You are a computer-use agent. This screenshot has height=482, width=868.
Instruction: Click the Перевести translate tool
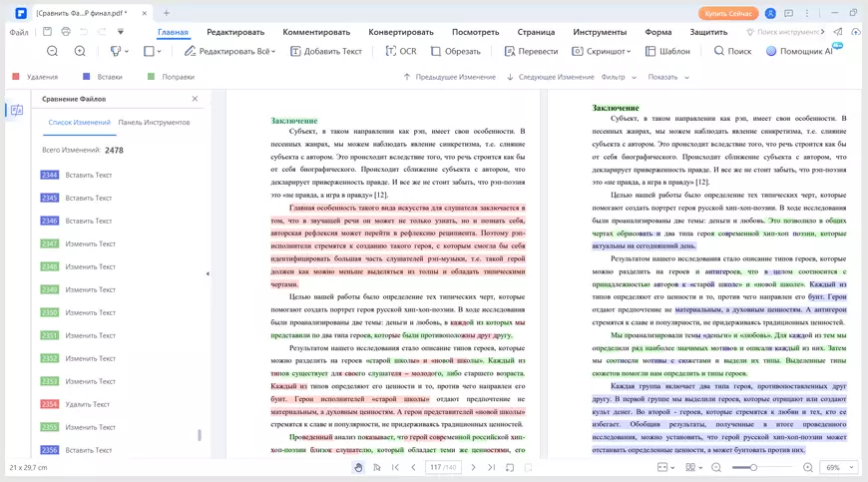tap(531, 51)
